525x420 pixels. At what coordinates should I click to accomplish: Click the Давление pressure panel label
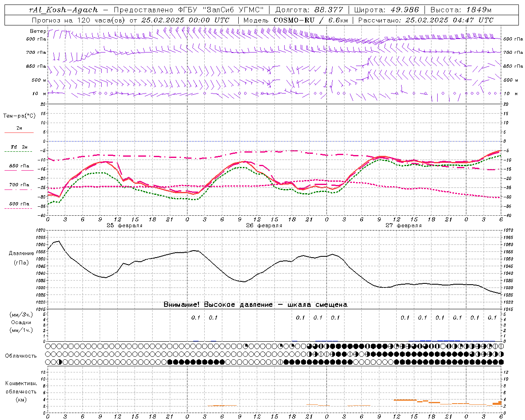pyautogui.click(x=21, y=253)
